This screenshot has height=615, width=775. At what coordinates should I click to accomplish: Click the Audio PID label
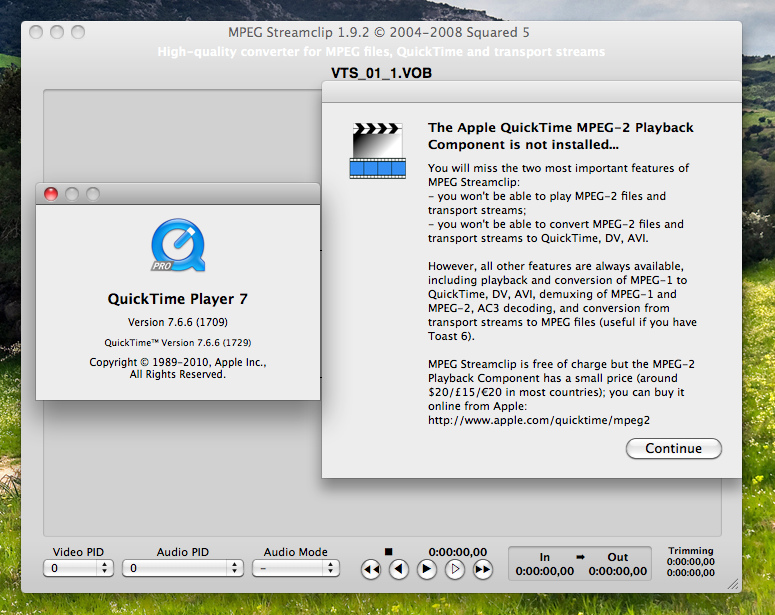coord(183,552)
